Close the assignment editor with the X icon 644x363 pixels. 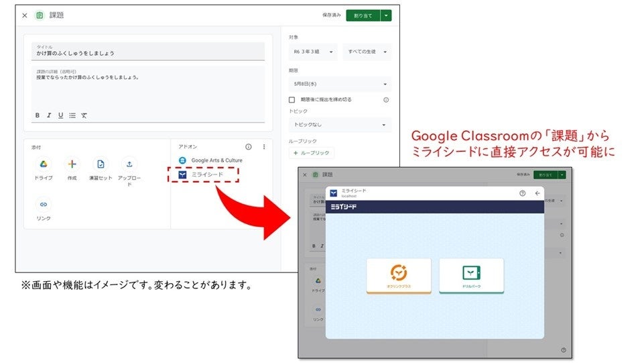tap(25, 15)
